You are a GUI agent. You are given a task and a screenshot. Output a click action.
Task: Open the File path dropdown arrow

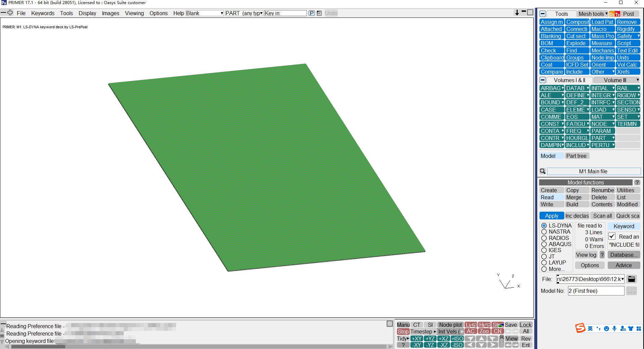pyautogui.click(x=622, y=279)
